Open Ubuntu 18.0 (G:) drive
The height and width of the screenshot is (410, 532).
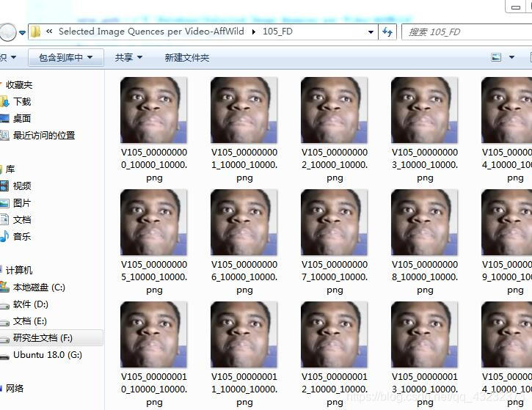point(48,355)
